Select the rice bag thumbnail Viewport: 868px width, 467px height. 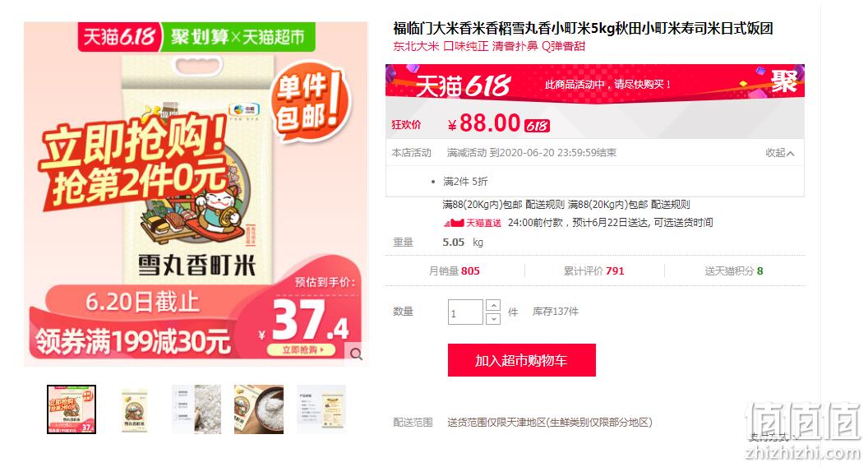134,409
